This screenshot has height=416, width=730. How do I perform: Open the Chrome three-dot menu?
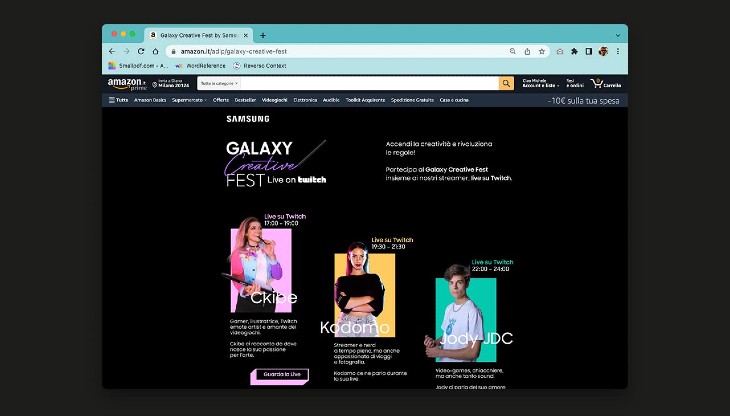pyautogui.click(x=618, y=51)
